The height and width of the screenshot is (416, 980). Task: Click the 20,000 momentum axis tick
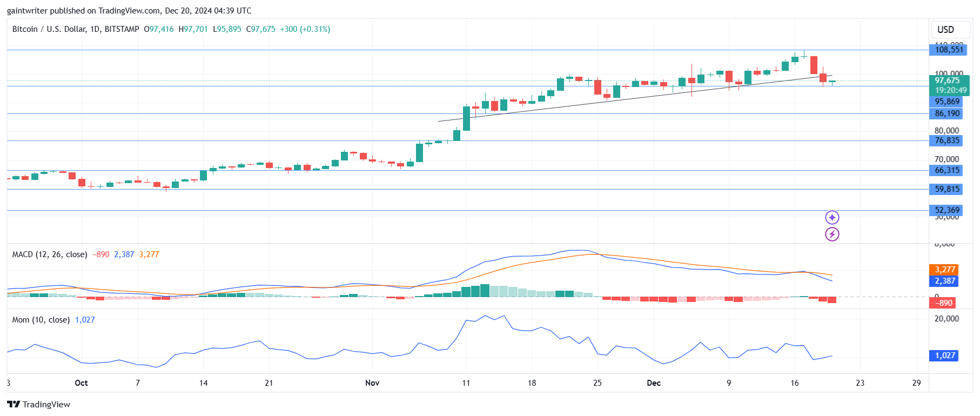click(947, 319)
